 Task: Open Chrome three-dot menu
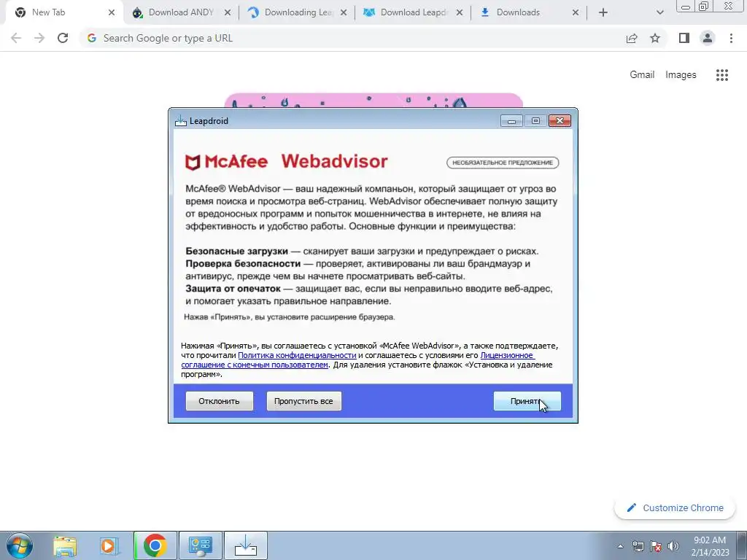pyautogui.click(x=731, y=38)
